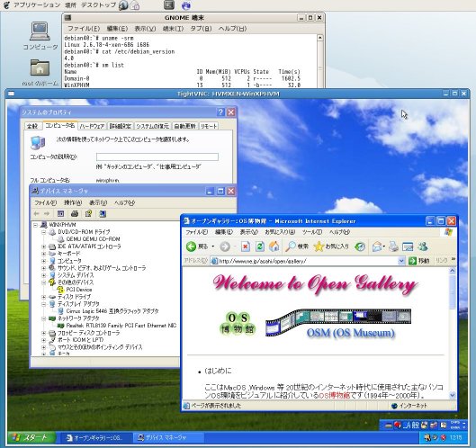
Task: Expand Sound, video and game controllers node
Action: pyautogui.click(x=44, y=268)
